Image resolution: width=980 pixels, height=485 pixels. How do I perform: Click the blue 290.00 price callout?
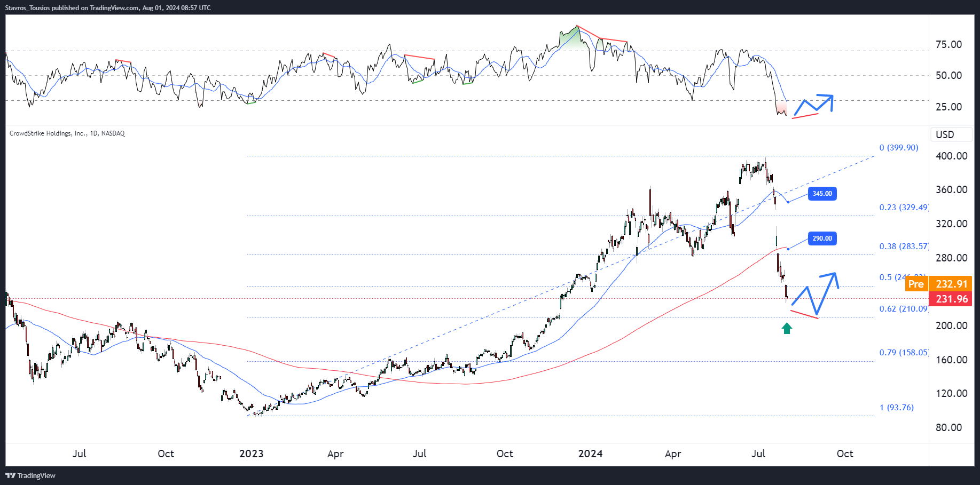point(822,238)
